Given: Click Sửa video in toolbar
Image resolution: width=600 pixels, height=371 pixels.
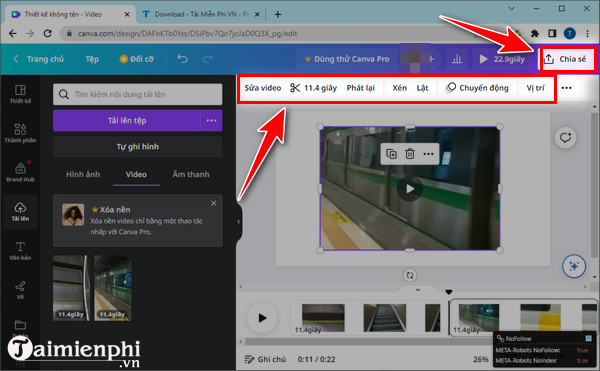Looking at the screenshot, I should (x=263, y=88).
